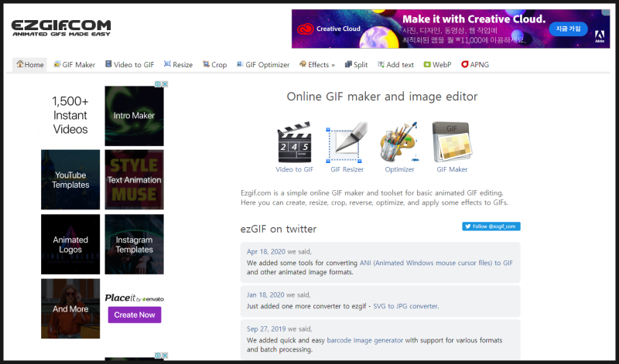Click the blue Creative Cloud signup button
Image resolution: width=619 pixels, height=364 pixels.
point(568,29)
